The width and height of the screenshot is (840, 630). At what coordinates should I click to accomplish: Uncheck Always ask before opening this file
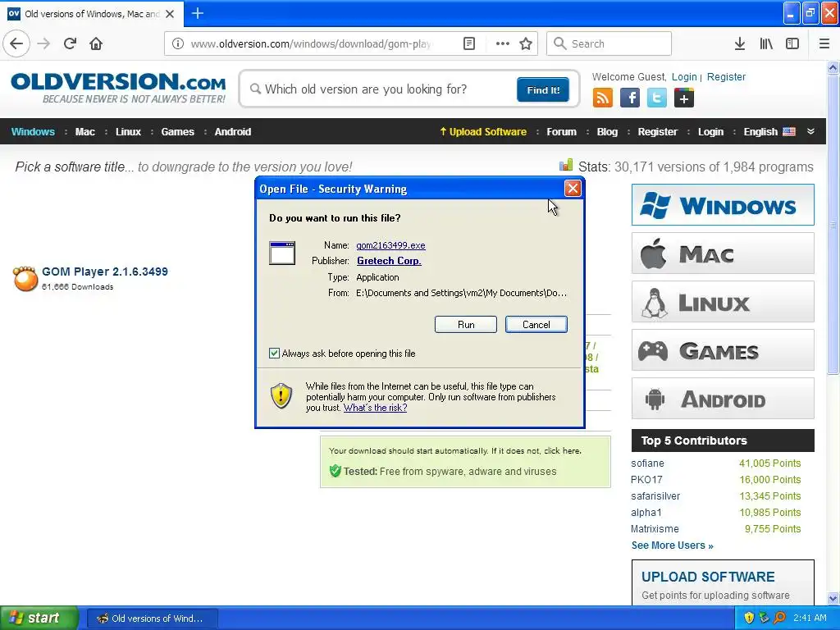pyautogui.click(x=274, y=353)
